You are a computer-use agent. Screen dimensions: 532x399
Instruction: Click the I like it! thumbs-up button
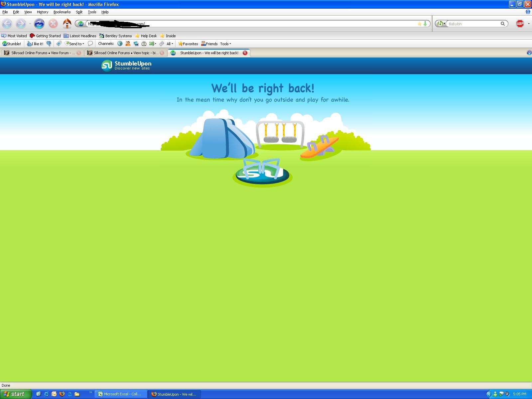35,44
